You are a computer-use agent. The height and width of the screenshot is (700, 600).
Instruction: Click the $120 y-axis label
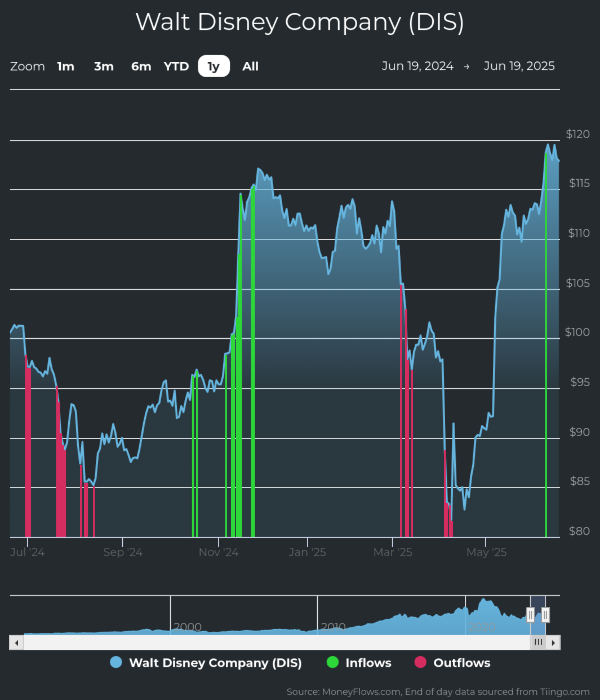578,134
